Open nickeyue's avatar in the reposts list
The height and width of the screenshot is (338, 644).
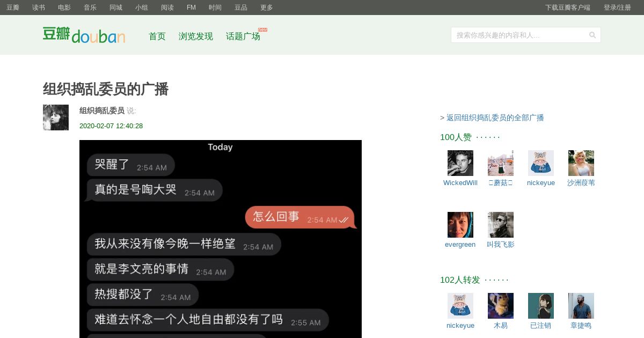[460, 306]
